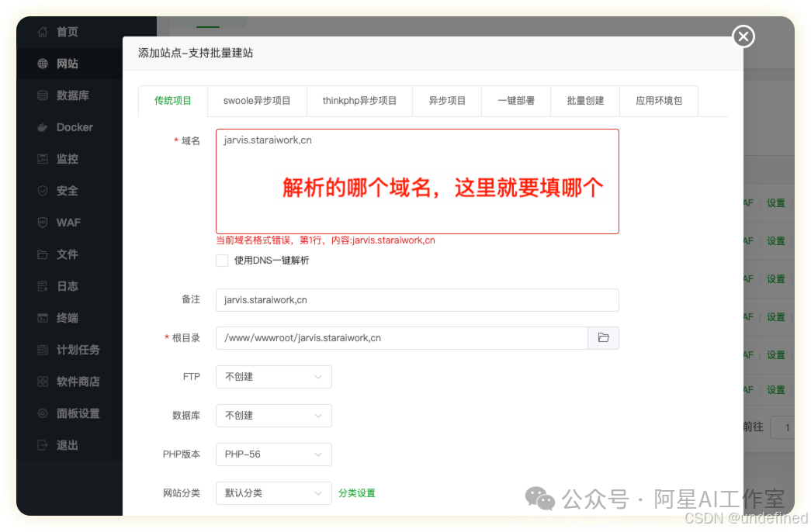
Task: Switch to 一键部署 tab
Action: click(516, 101)
